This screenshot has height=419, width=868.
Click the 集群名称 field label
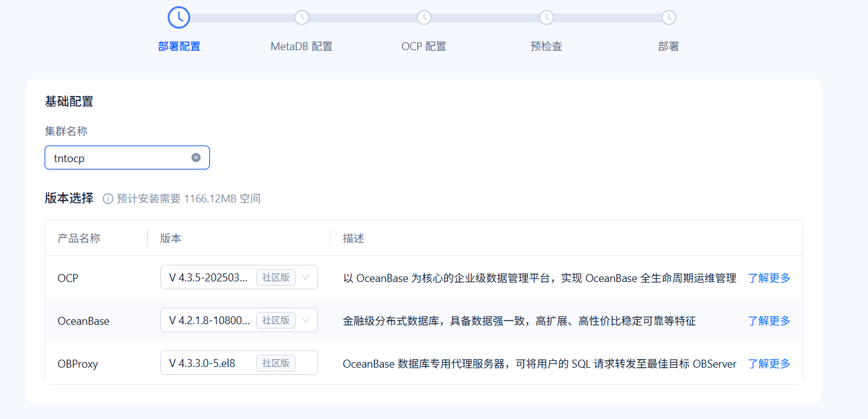click(66, 131)
